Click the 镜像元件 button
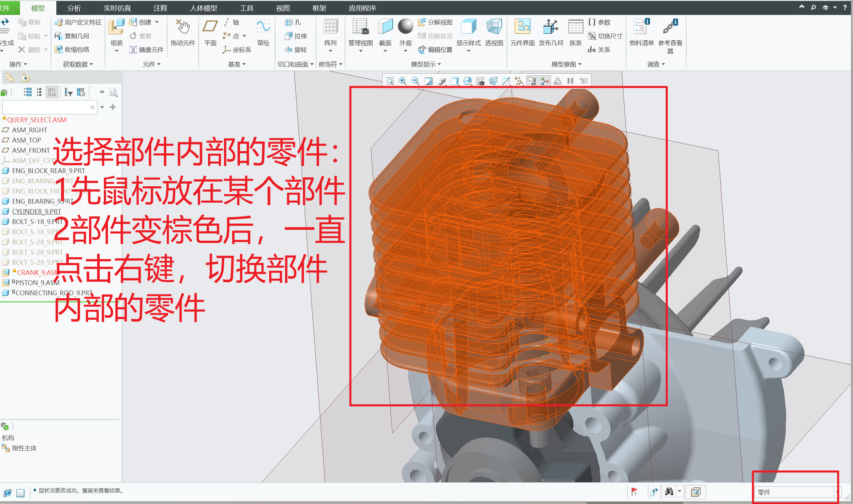 [147, 50]
